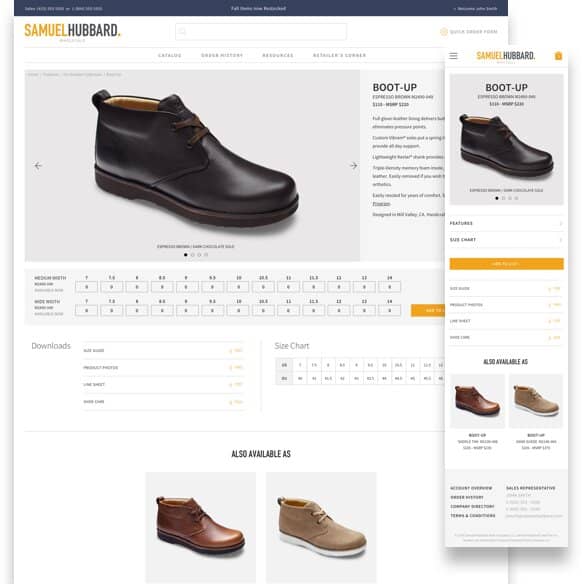
Task: Click the Terms & Conditions link in the mobile footer
Action: point(473,516)
